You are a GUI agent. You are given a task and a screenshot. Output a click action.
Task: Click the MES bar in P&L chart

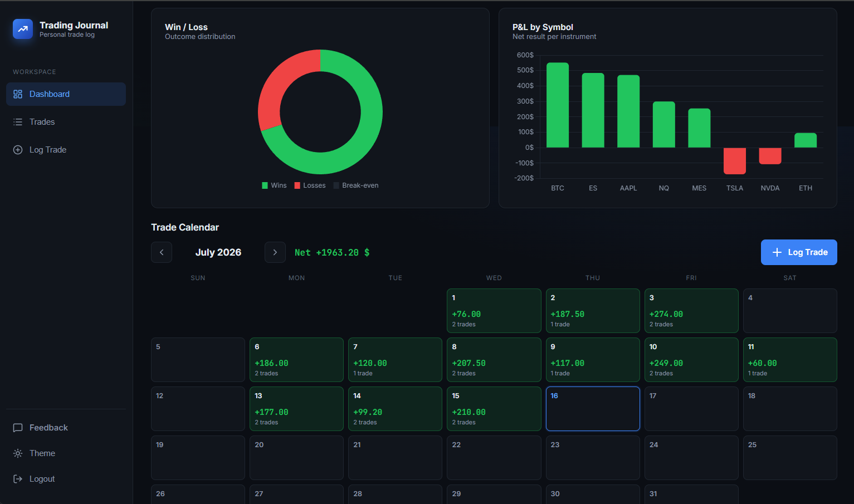tap(699, 128)
